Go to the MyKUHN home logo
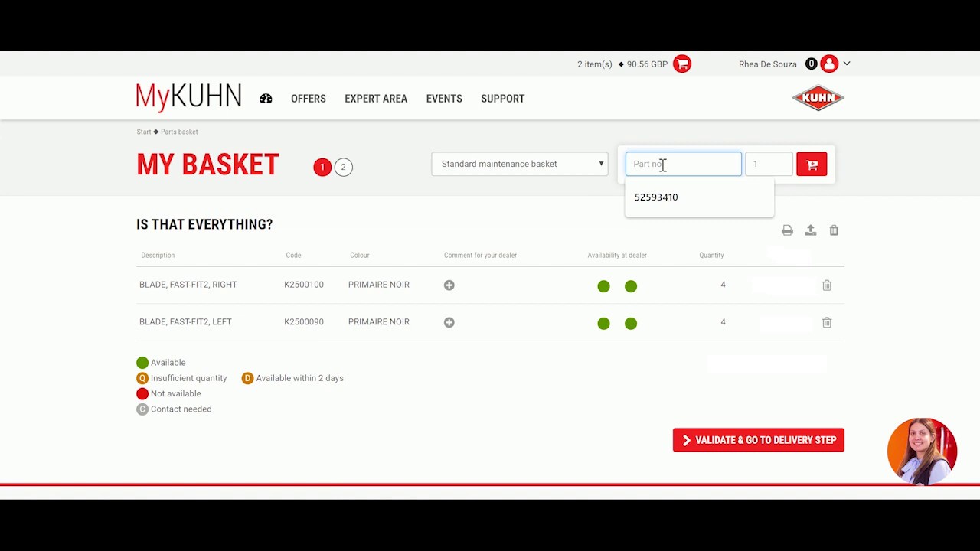The width and height of the screenshot is (980, 551). [x=188, y=98]
